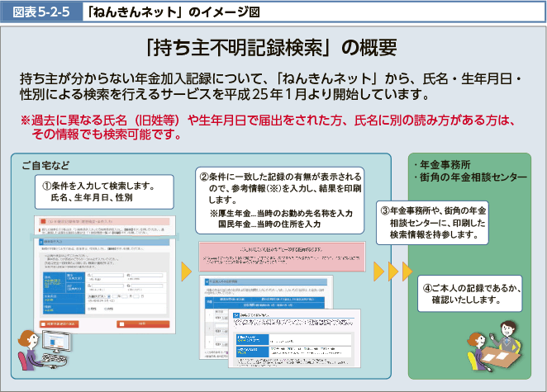
Task: Select step ① search conditions callout
Action: pos(105,191)
